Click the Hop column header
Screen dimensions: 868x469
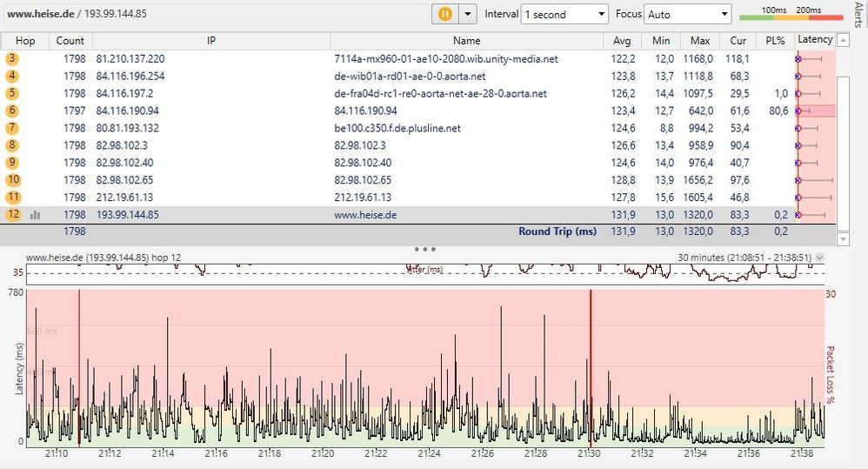click(25, 40)
